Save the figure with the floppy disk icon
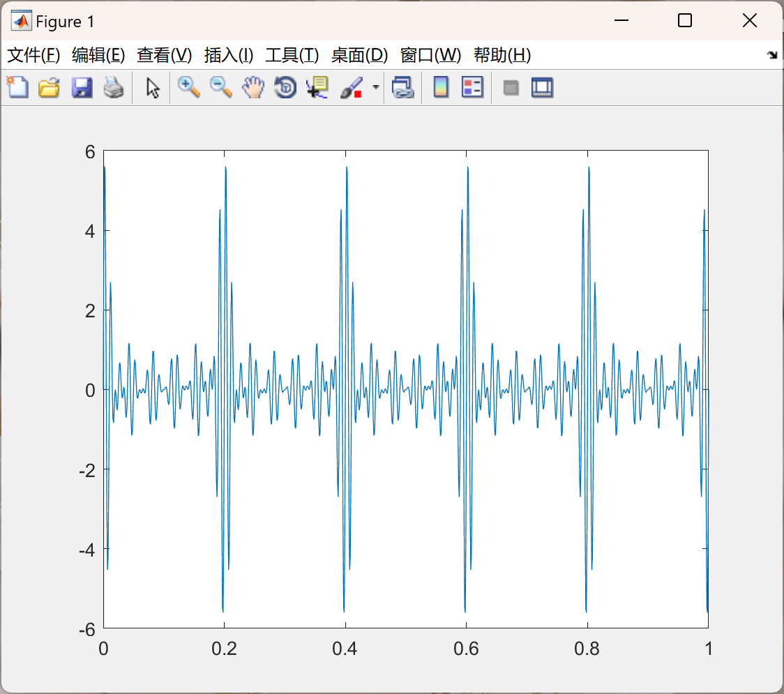This screenshot has height=694, width=784. coord(82,87)
